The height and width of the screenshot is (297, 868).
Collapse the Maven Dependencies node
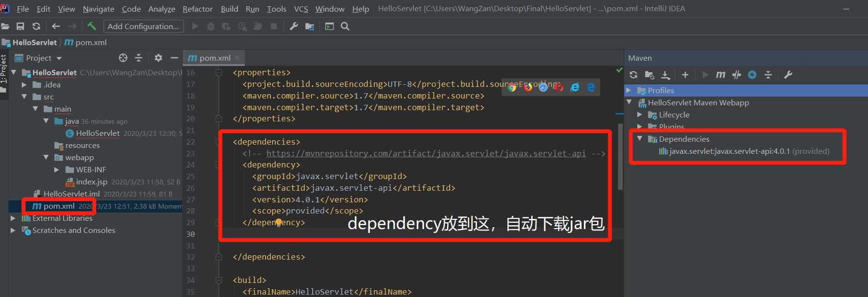640,139
